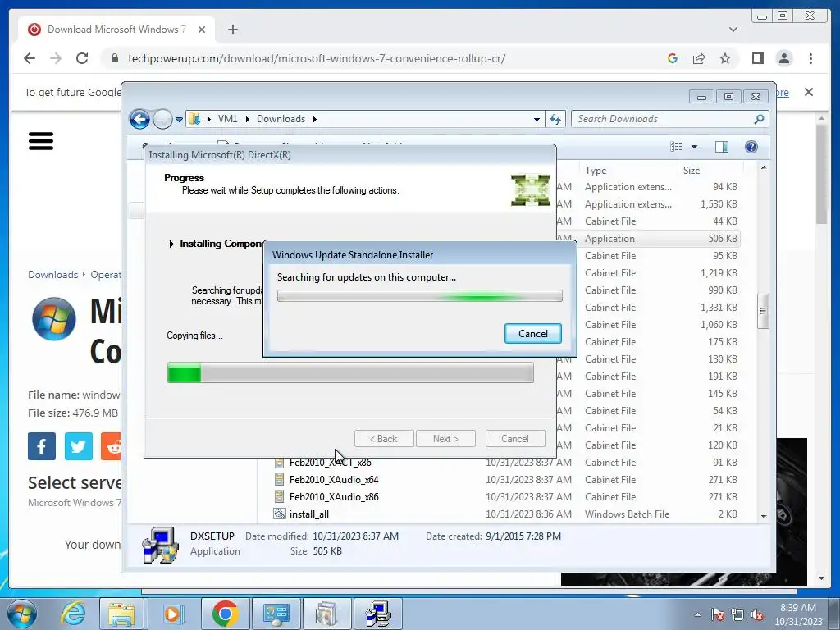Open Chrome's three-dot menu
Screen dimensions: 840x630
click(x=810, y=58)
